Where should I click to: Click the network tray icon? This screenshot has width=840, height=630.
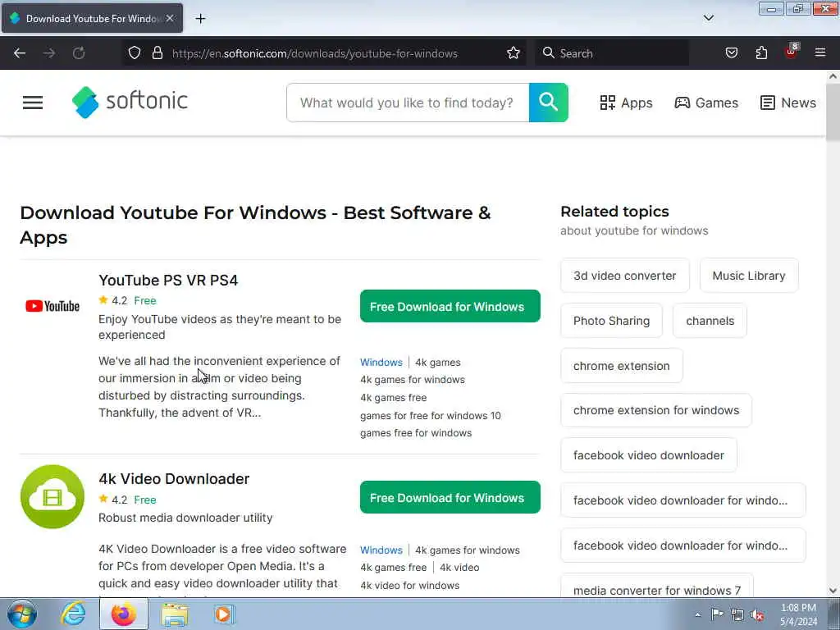point(737,614)
